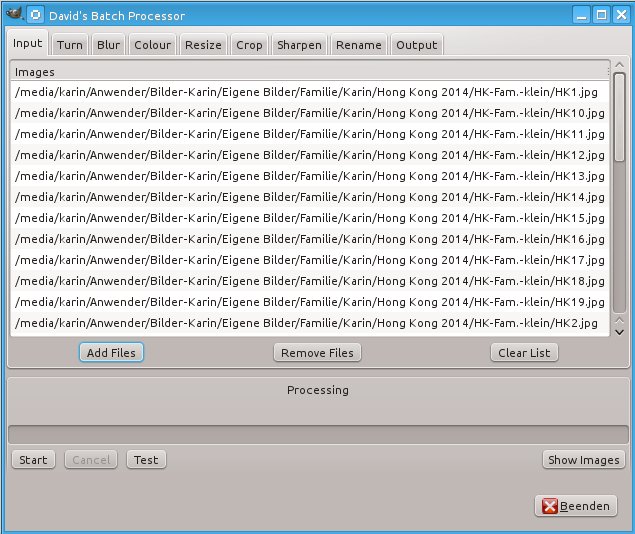Minimize the Batch Processor window
This screenshot has width=635, height=534.
(582, 15)
